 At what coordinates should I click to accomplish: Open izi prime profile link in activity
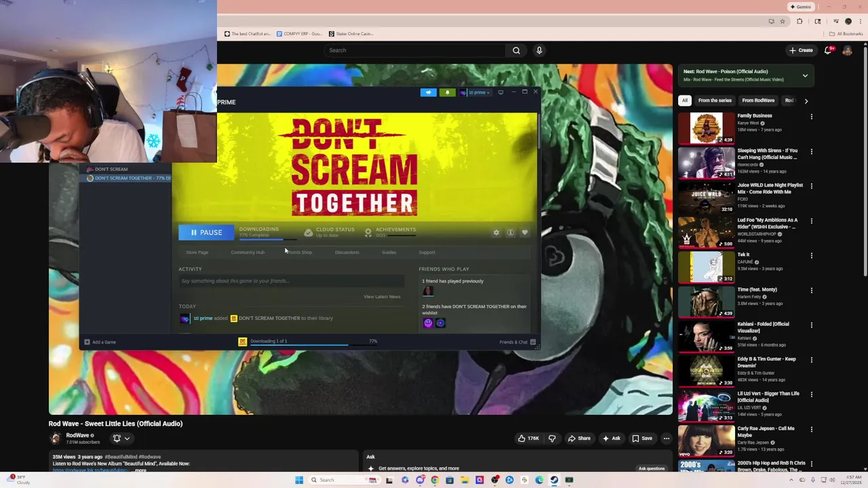pos(203,318)
